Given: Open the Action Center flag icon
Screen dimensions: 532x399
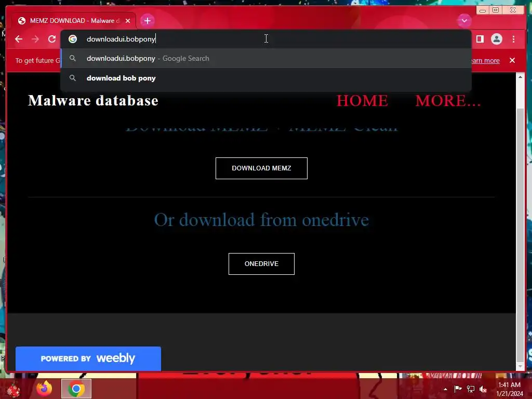Looking at the screenshot, I should point(458,389).
